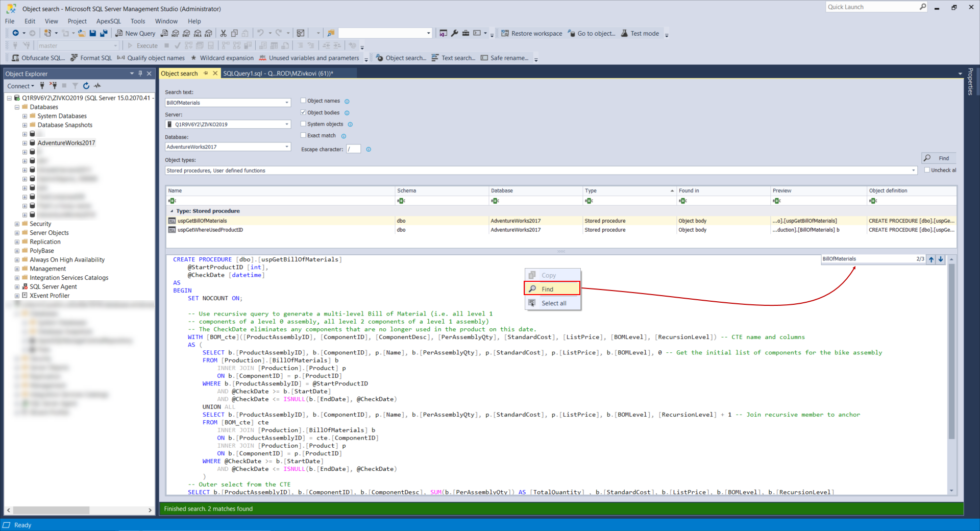Open the Database dropdown AdventureWorks2017
980x531 pixels.
click(x=228, y=147)
